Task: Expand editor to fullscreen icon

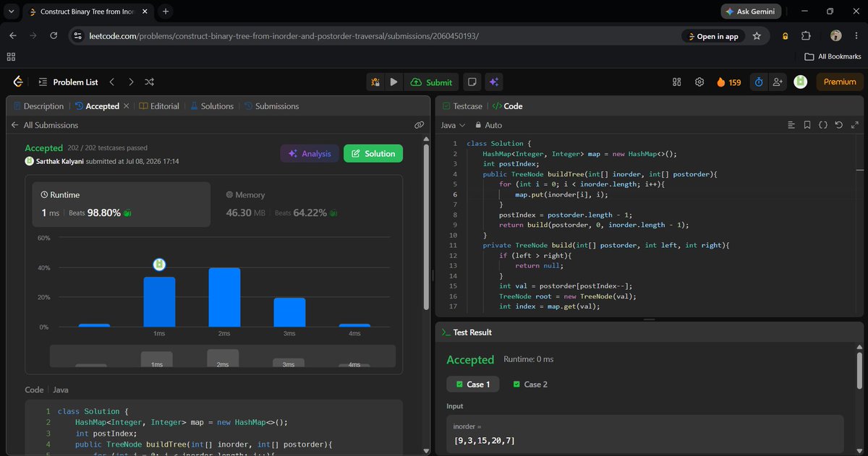Action: pyautogui.click(x=854, y=125)
